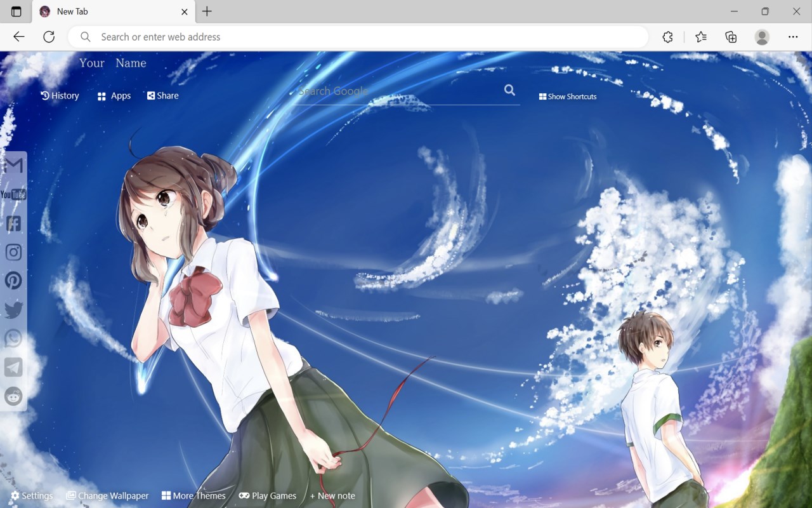Click the search magnifier icon
Viewport: 812px width, 508px height.
coord(509,90)
